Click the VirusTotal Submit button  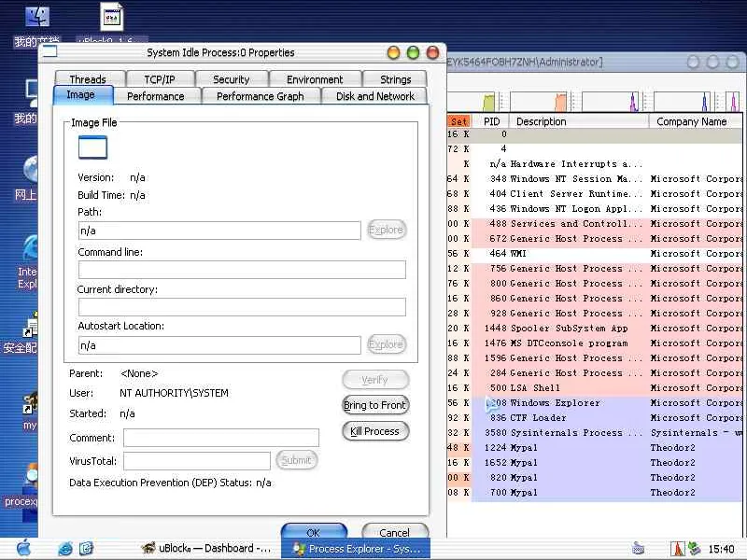[x=296, y=460]
